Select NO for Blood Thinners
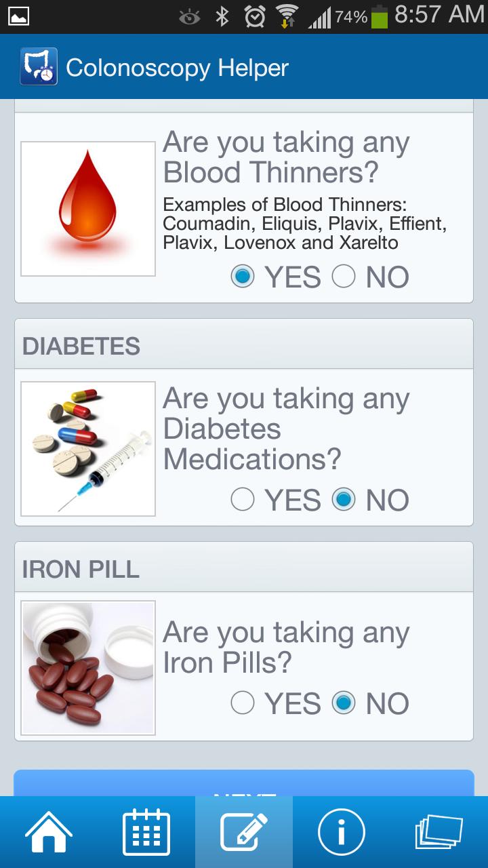 point(344,277)
